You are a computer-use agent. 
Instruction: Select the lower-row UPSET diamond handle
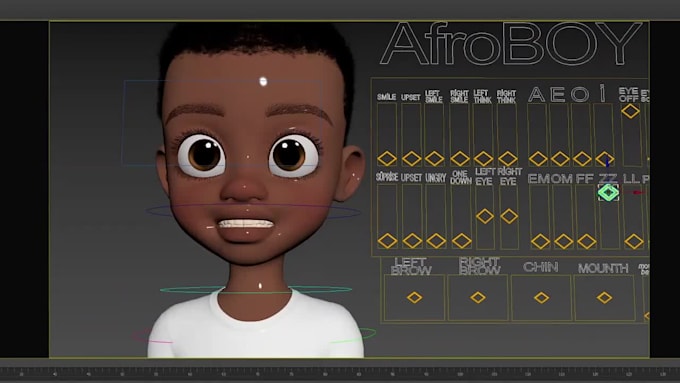coord(412,241)
